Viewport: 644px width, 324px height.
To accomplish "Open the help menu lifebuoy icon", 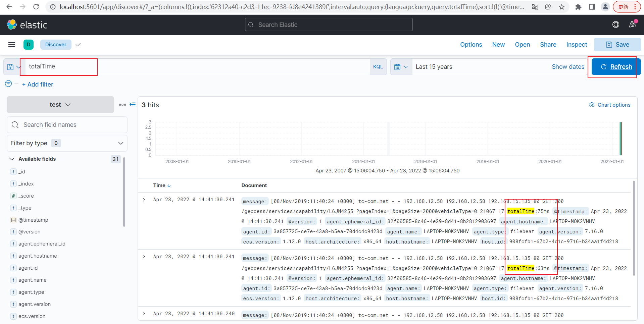I will coord(616,24).
